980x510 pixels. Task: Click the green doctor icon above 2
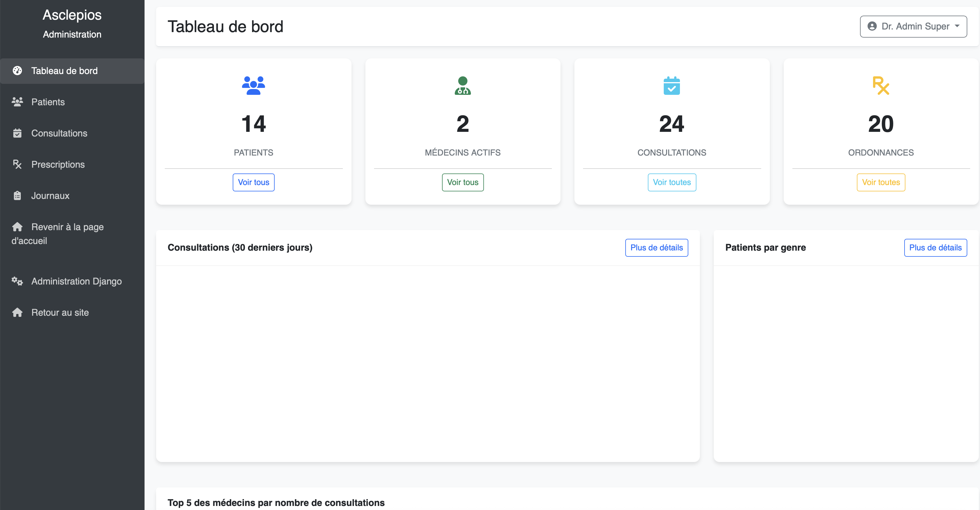(x=463, y=86)
